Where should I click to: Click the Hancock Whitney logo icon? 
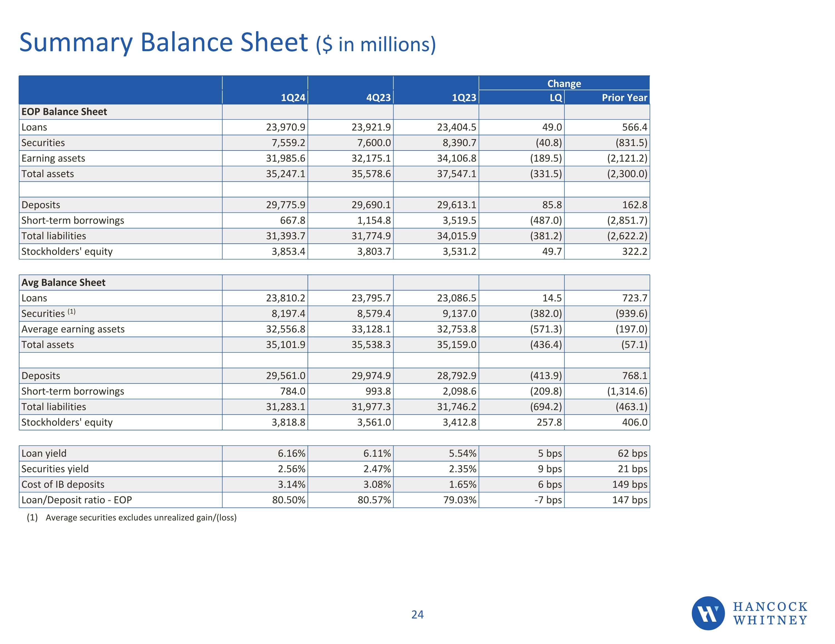708,613
